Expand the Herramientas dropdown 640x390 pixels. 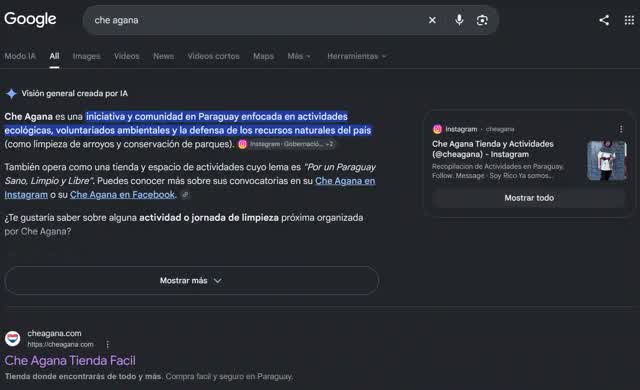coord(356,56)
